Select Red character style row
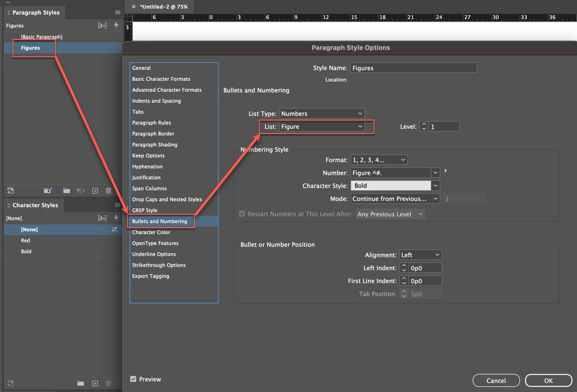Screen dimensions: 577x392 pyautogui.click(x=63, y=240)
